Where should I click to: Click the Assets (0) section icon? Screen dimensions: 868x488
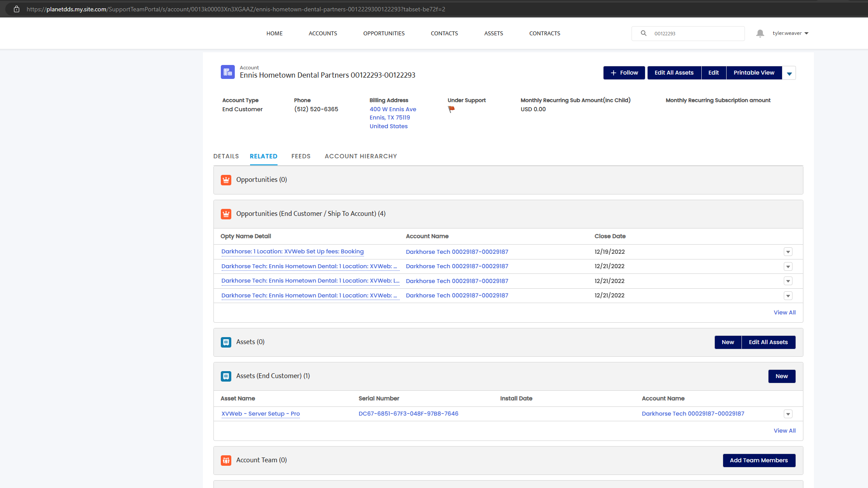[x=226, y=342]
